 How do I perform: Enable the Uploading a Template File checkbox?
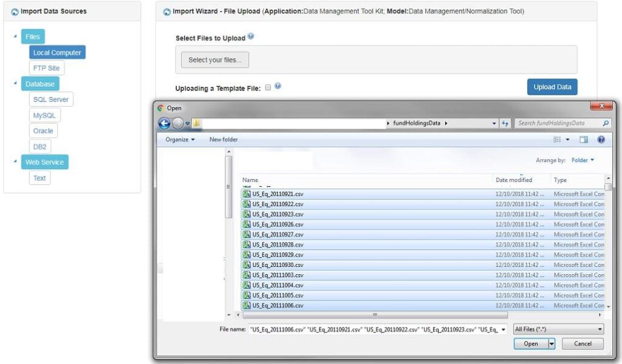pos(268,87)
